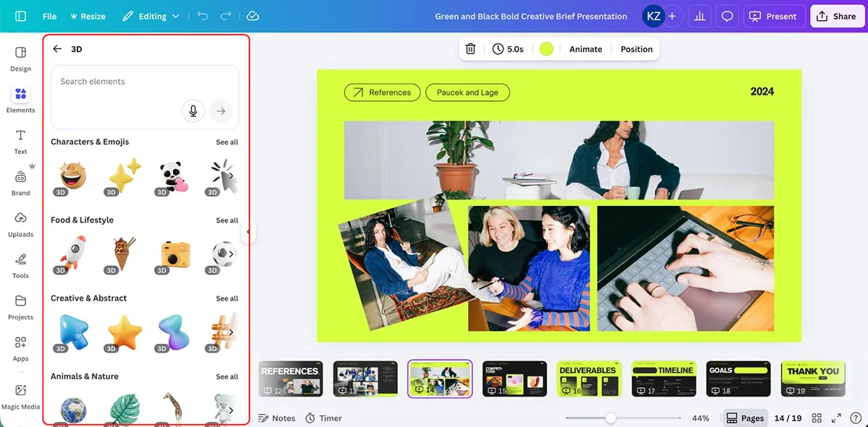Insert the laughing emoji 3D element

pos(72,176)
